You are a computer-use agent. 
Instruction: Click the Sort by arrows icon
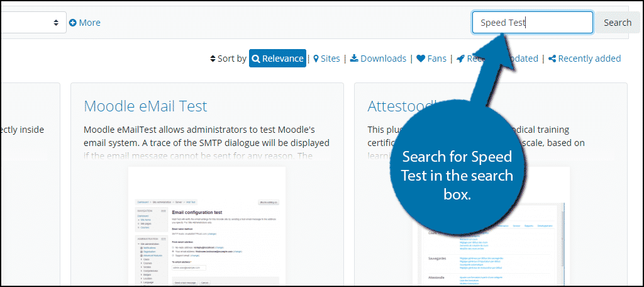(x=213, y=59)
